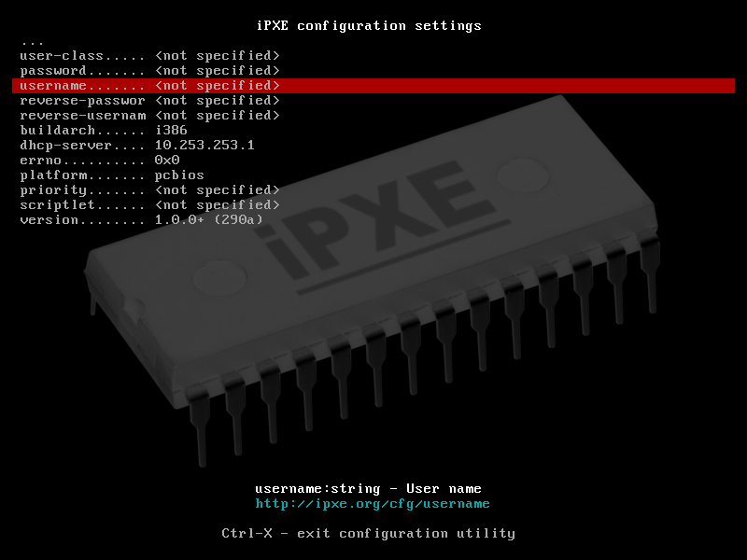Select the scriptlet setting row
The width and height of the screenshot is (747, 560).
click(149, 205)
